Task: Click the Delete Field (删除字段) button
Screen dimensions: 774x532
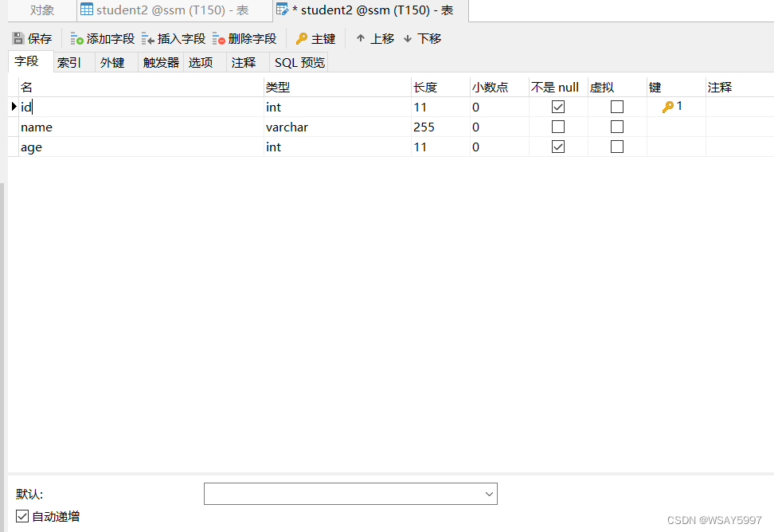Action: click(244, 38)
